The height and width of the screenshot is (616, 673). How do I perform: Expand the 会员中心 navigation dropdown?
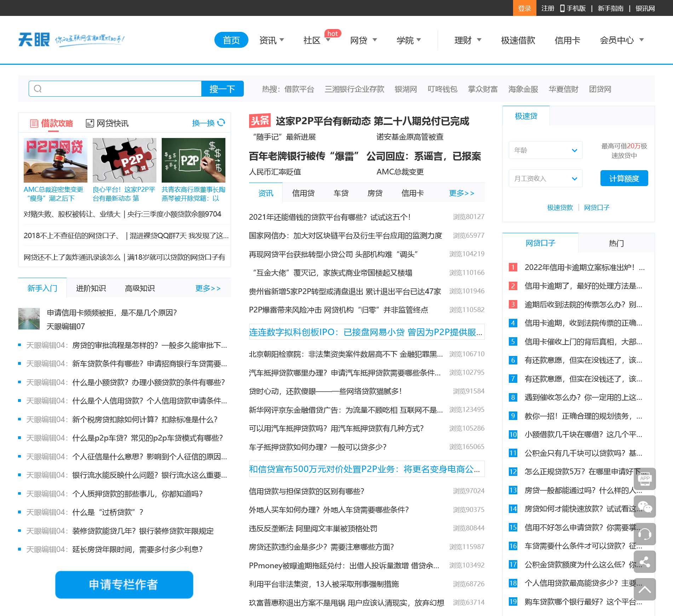[x=642, y=40]
